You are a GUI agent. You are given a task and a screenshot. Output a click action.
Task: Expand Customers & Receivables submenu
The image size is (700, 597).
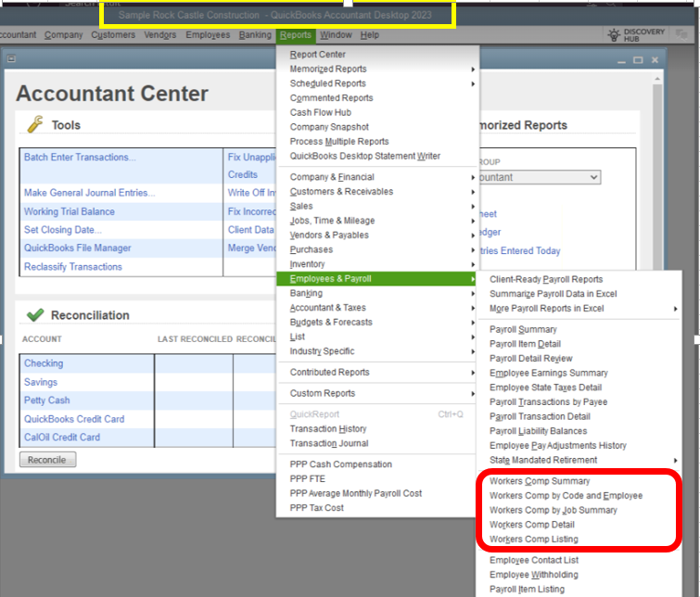[473, 192]
